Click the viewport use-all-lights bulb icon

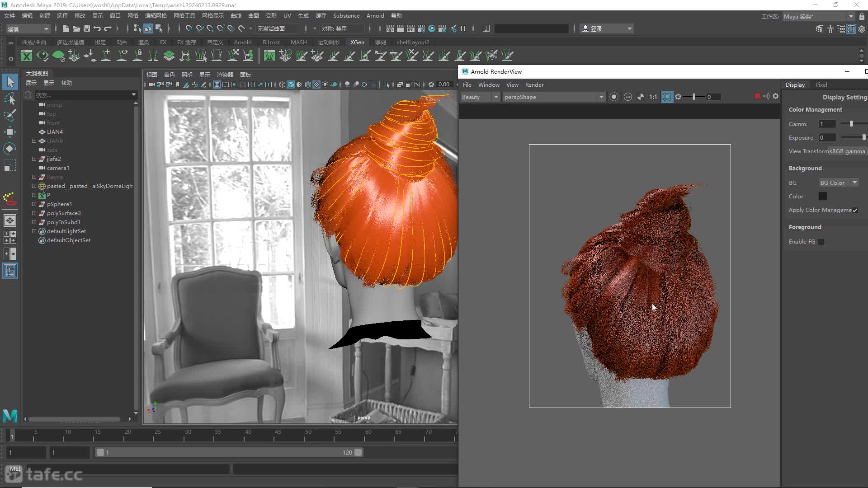325,84
